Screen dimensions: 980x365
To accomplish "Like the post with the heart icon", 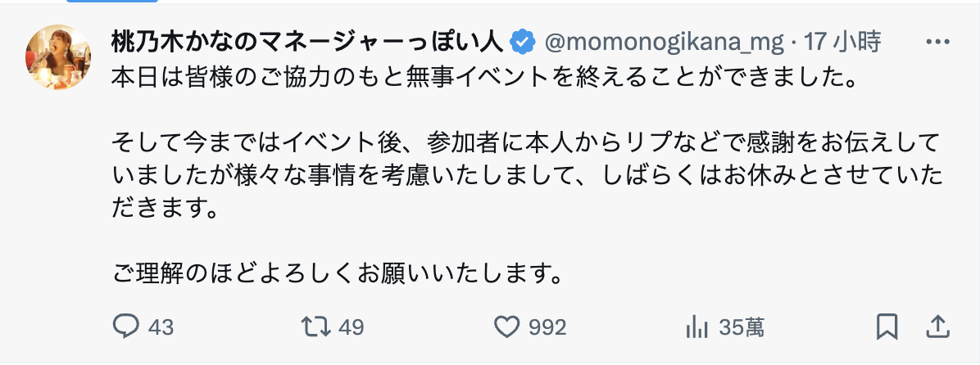I will (508, 327).
